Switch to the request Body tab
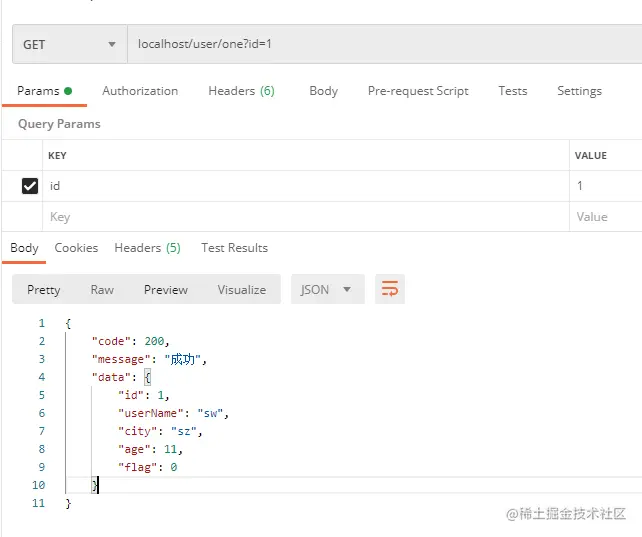This screenshot has width=642, height=537. 323,91
